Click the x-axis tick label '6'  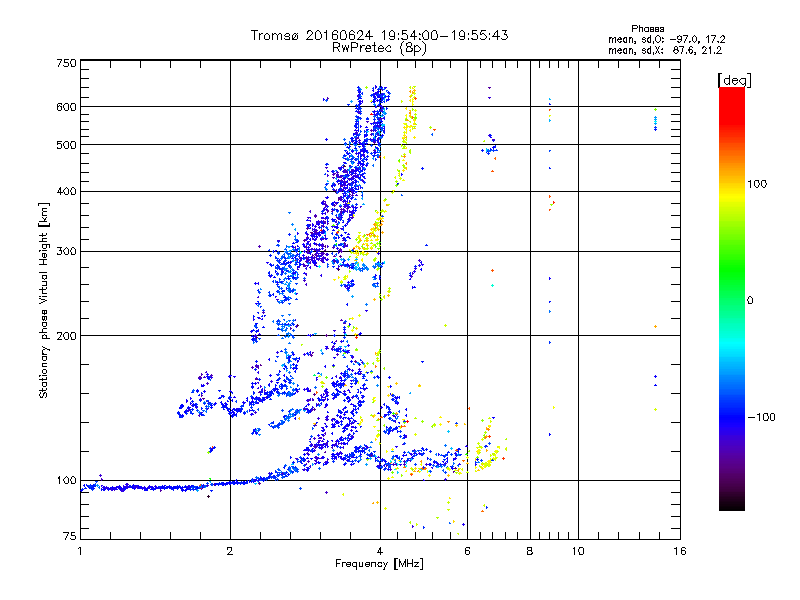point(467,551)
